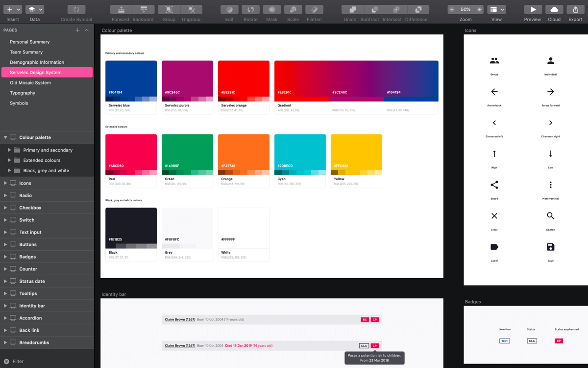Collapse the Colour palette artboard
The width and height of the screenshot is (588, 368).
click(x=5, y=137)
